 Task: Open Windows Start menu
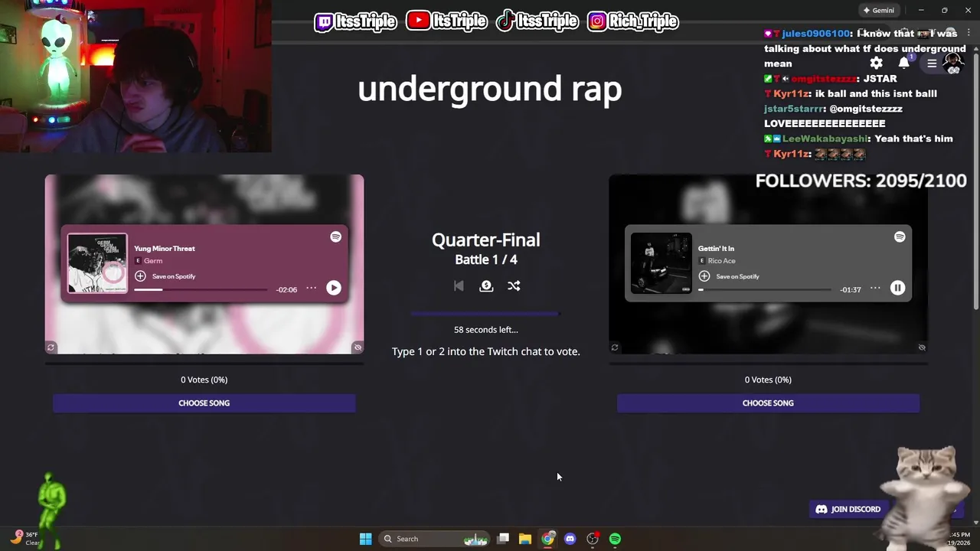pyautogui.click(x=366, y=539)
